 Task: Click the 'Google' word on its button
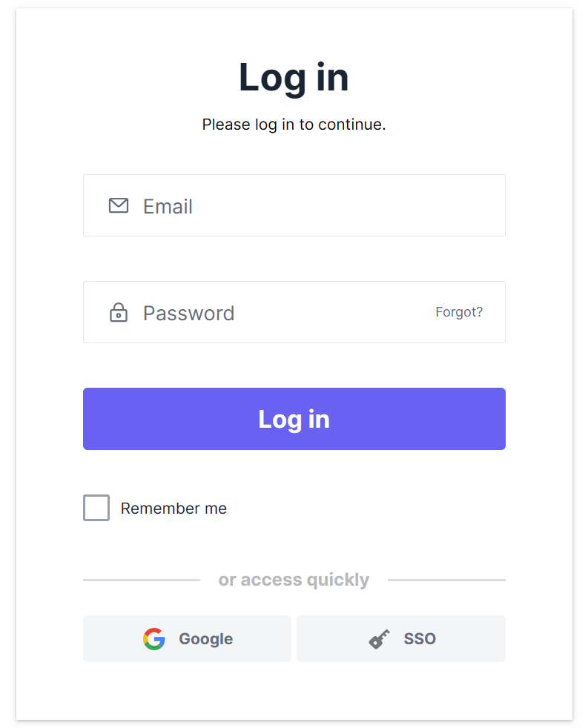tap(205, 639)
